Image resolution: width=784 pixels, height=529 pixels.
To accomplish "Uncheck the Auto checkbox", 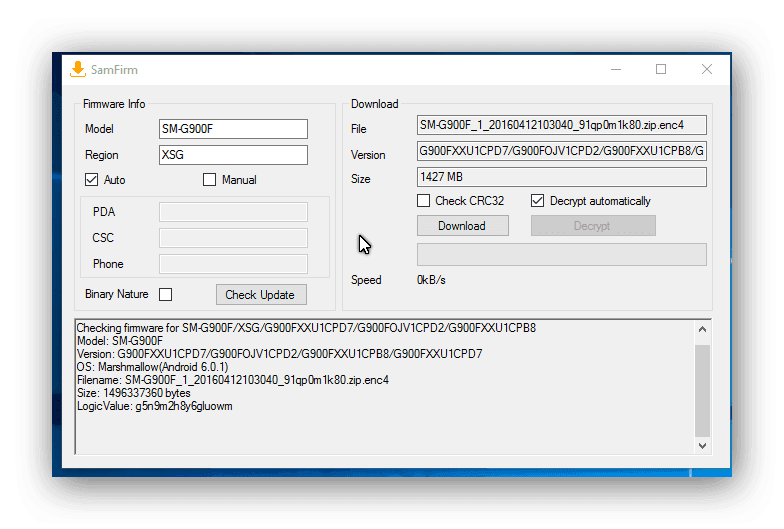I will click(x=92, y=180).
